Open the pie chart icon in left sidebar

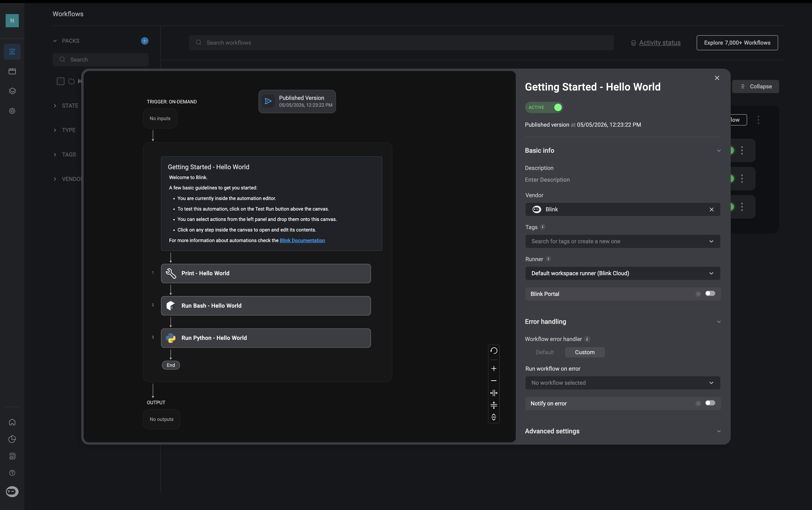point(12,439)
